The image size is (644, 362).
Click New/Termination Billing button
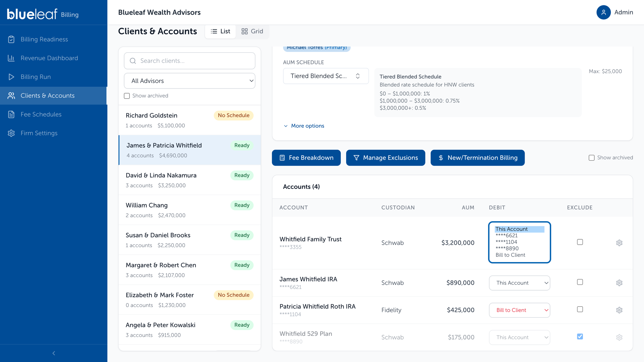click(478, 158)
